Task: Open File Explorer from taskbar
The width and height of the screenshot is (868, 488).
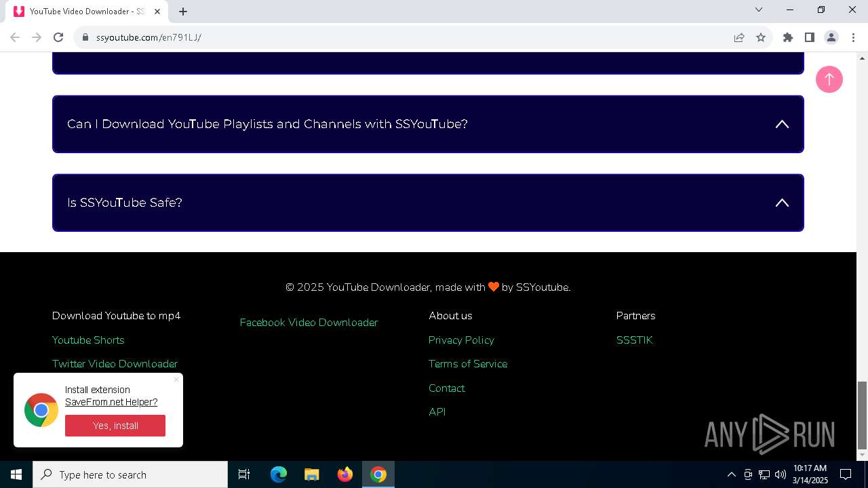Action: coord(312,474)
